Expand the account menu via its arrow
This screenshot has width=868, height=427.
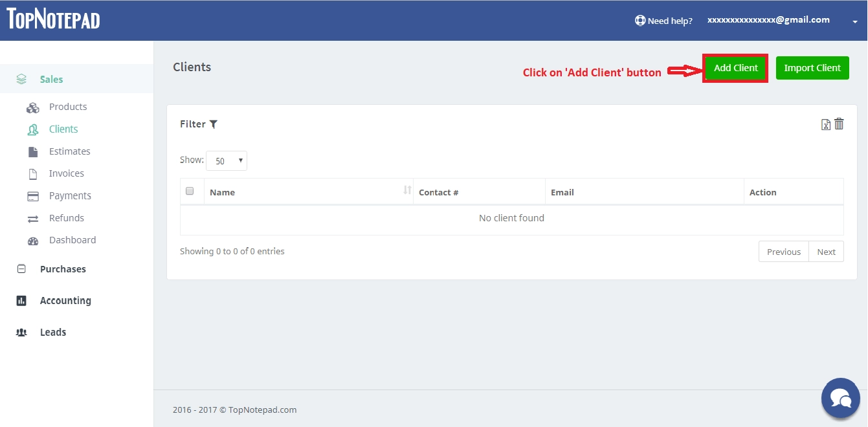[x=855, y=21]
